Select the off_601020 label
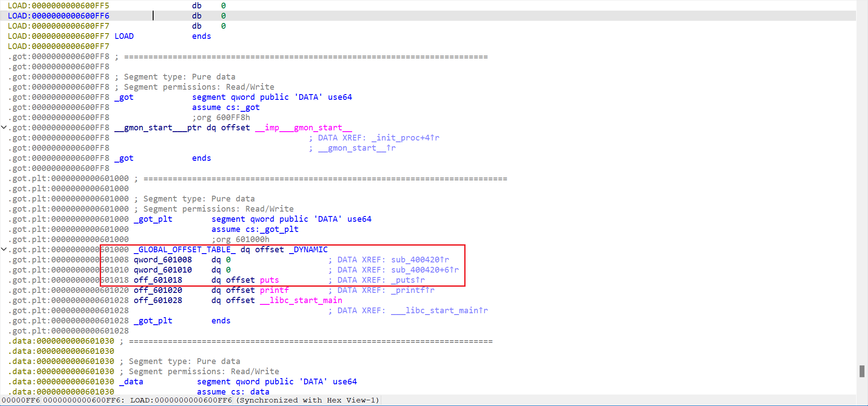Viewport: 868px width, 406px height. (x=158, y=290)
